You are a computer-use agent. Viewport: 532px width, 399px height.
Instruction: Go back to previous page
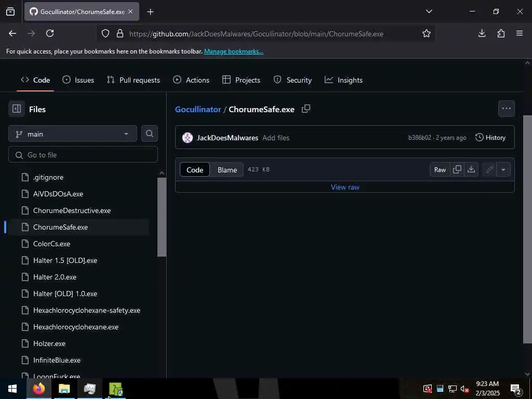click(x=12, y=33)
